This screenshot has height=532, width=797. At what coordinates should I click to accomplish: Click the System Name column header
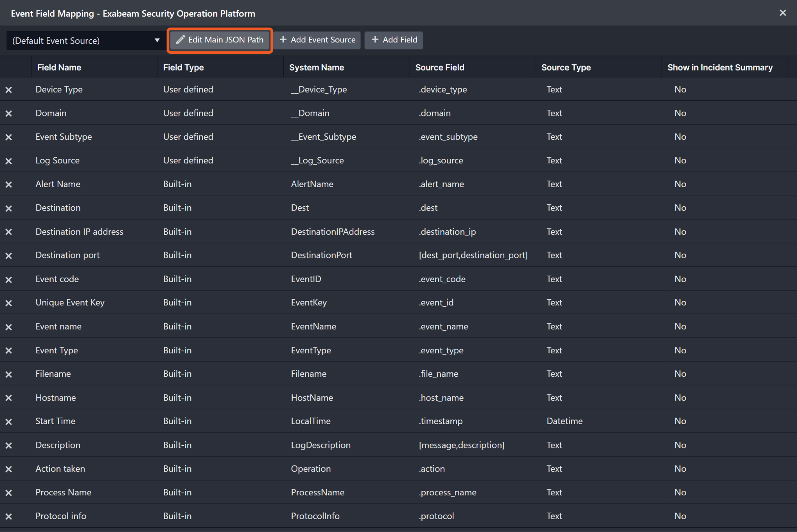tap(316, 67)
